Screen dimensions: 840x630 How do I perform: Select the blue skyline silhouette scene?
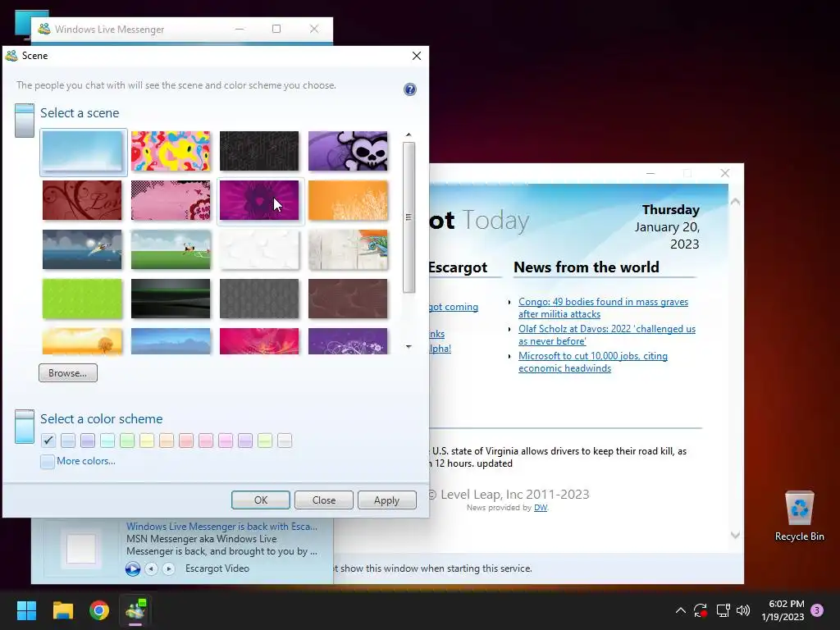tap(171, 341)
